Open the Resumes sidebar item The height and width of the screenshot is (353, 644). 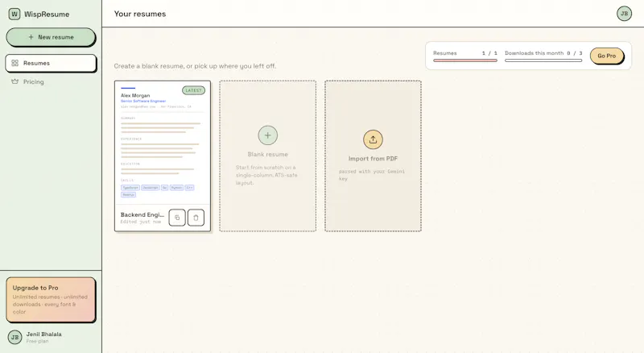(51, 63)
